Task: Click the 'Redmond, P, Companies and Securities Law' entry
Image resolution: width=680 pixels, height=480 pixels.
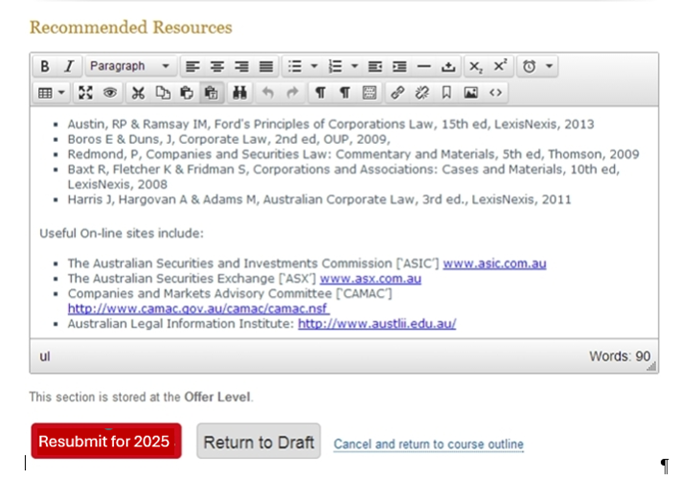Action: point(353,154)
